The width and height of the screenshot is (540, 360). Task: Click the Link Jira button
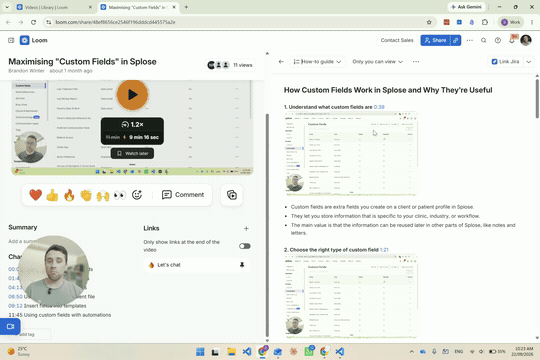pyautogui.click(x=505, y=62)
